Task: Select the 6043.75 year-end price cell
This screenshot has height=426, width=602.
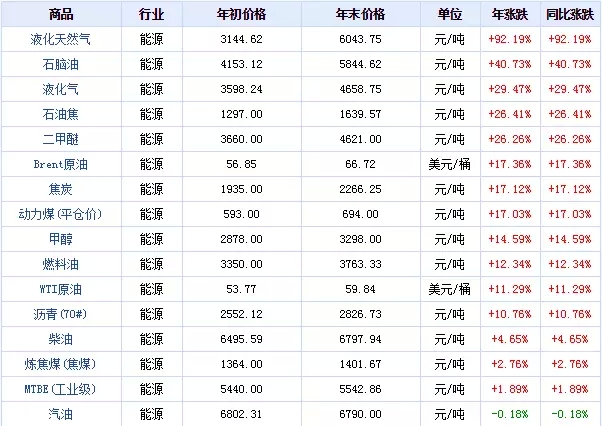Action: 360,39
